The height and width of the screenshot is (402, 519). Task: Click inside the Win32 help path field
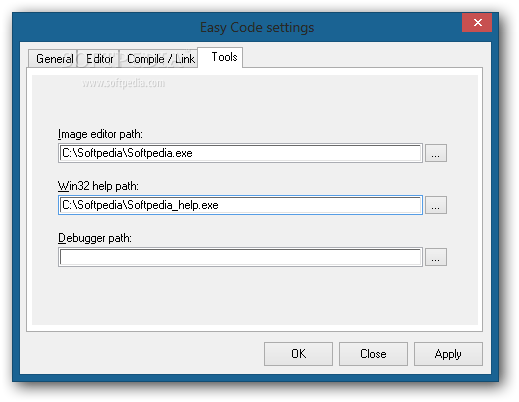(240, 205)
